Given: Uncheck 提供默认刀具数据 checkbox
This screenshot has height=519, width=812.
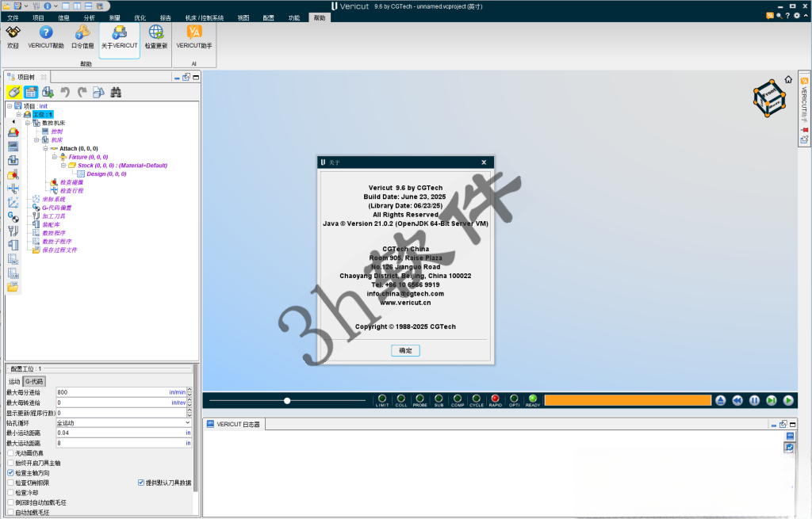Looking at the screenshot, I should [x=141, y=483].
